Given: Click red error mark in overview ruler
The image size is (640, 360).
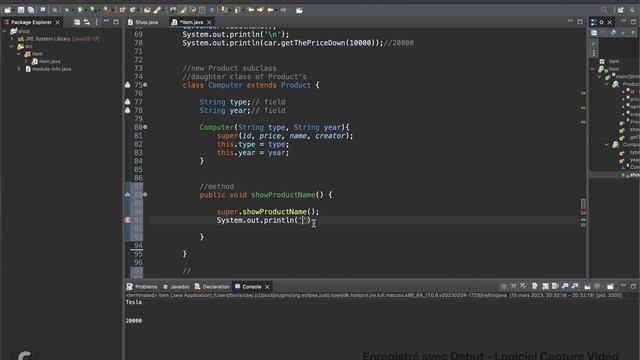Looking at the screenshot, I should pos(583,211).
